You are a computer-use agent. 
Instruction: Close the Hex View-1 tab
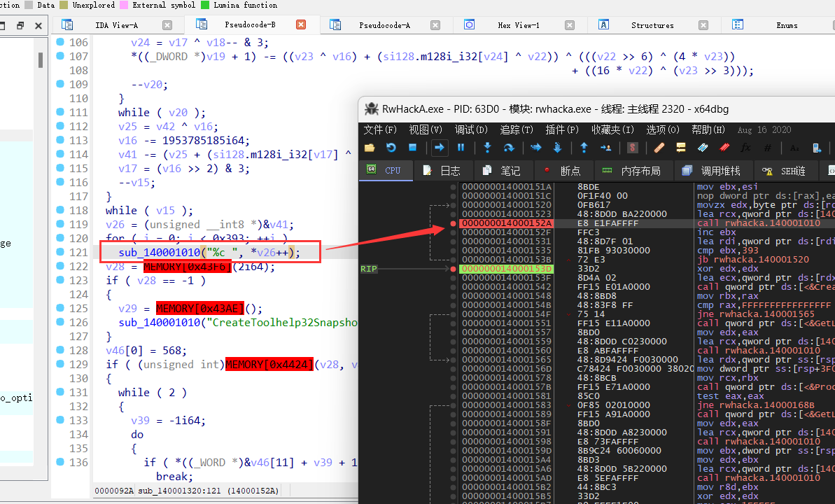(569, 25)
